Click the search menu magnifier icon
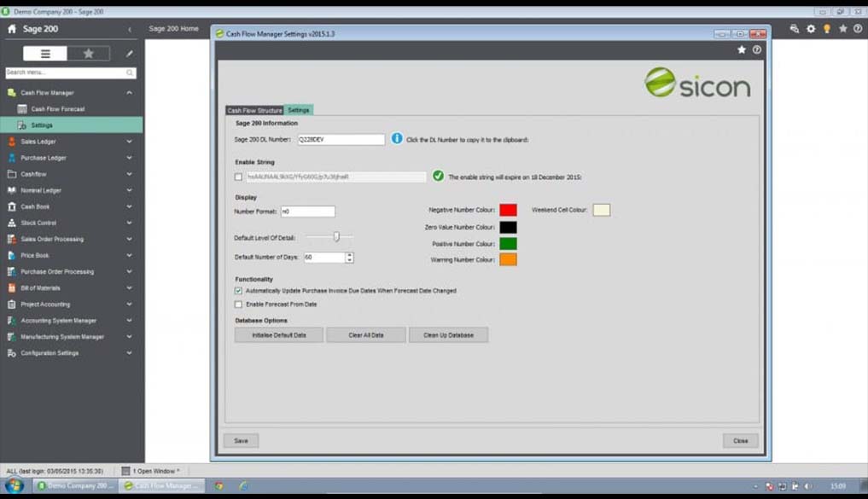Image resolution: width=868 pixels, height=499 pixels. [130, 73]
